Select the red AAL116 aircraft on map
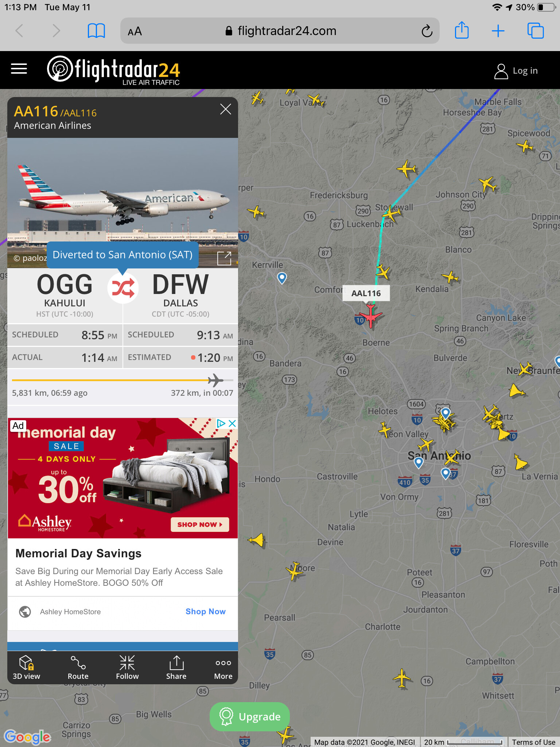Image resolution: width=560 pixels, height=747 pixels. tap(370, 315)
